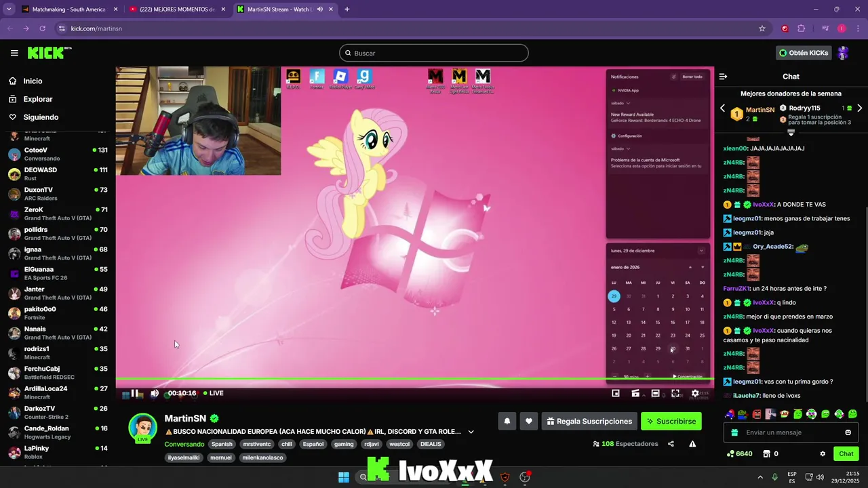868x488 pixels.
Task: Show previous top donors arrow
Action: pyautogui.click(x=722, y=108)
